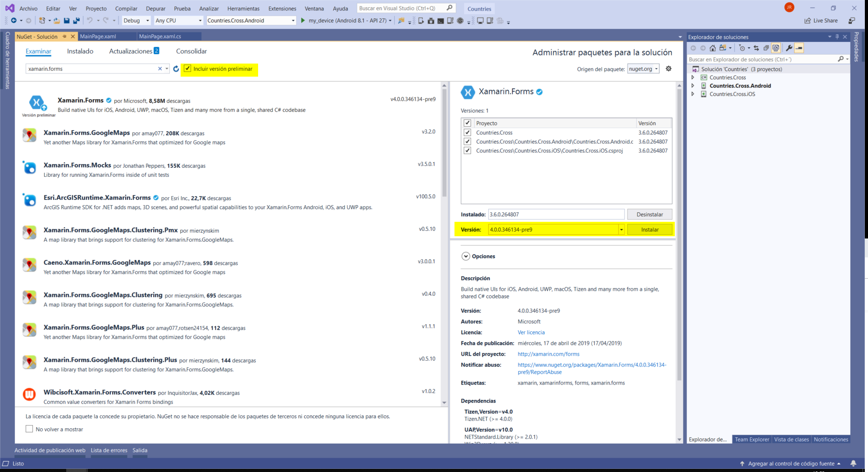The image size is (868, 472).
Task: Click the Live Share icon
Action: (x=808, y=20)
